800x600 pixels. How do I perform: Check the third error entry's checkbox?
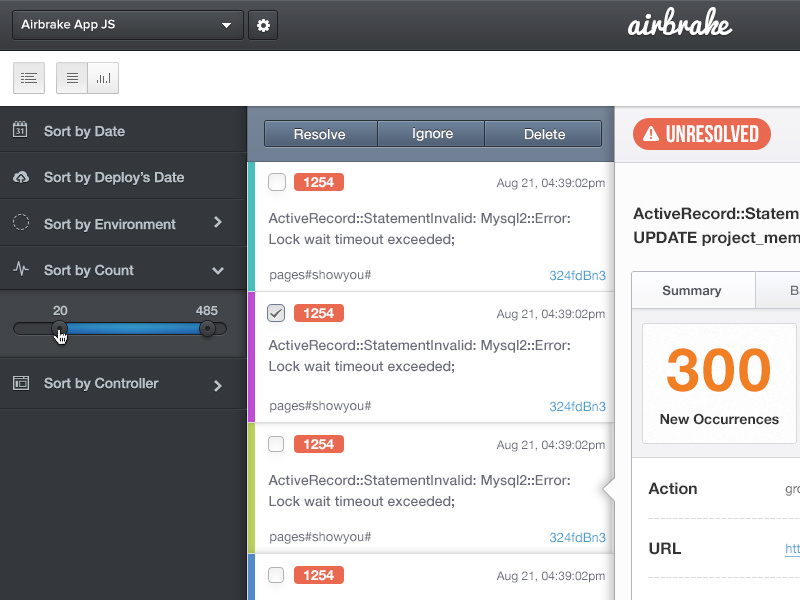point(275,444)
